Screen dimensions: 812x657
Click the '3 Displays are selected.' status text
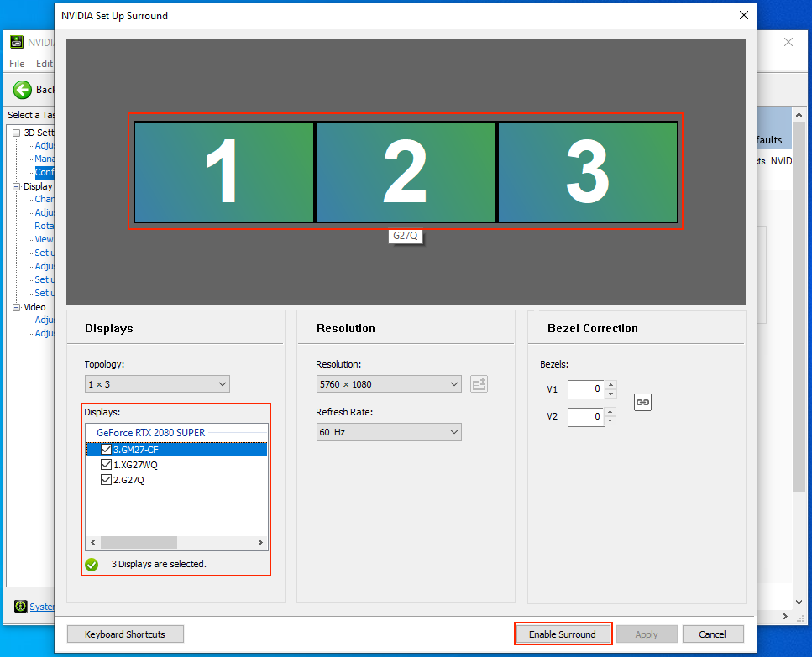(x=159, y=564)
